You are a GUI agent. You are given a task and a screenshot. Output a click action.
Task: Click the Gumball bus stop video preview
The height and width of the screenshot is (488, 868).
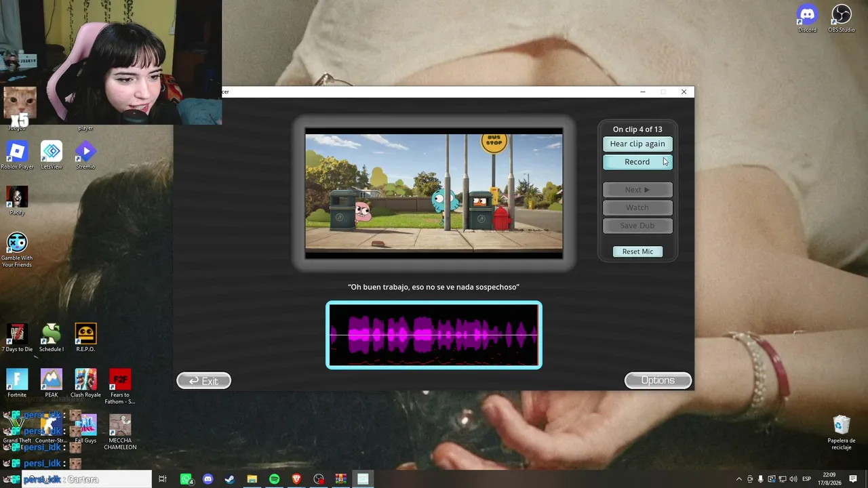coord(434,193)
